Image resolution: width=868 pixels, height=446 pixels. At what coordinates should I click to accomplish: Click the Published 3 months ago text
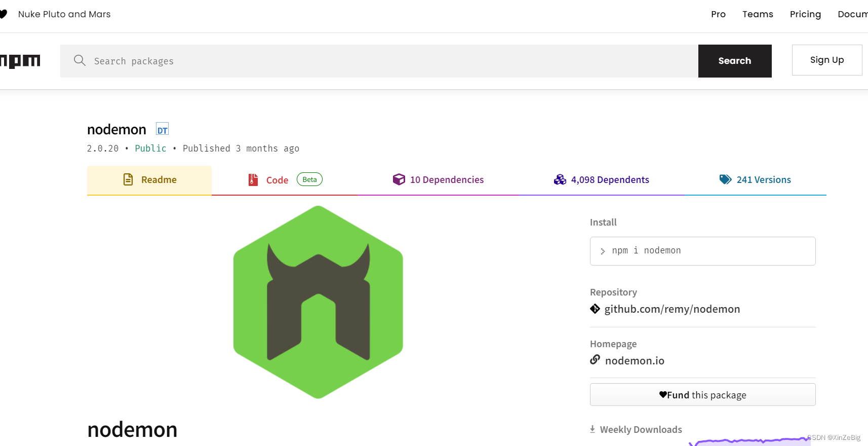click(x=241, y=148)
